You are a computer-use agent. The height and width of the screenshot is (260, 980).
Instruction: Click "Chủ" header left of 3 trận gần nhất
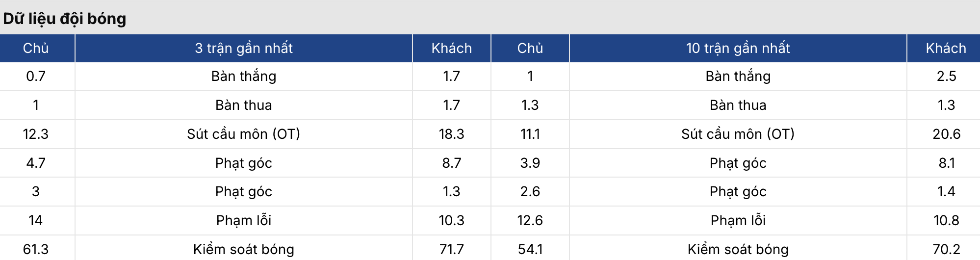(x=36, y=48)
